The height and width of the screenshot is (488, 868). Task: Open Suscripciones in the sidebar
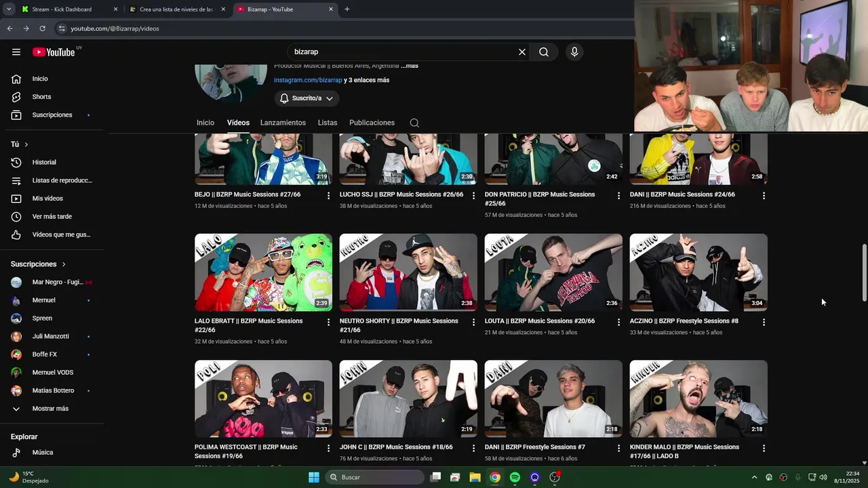(52, 115)
